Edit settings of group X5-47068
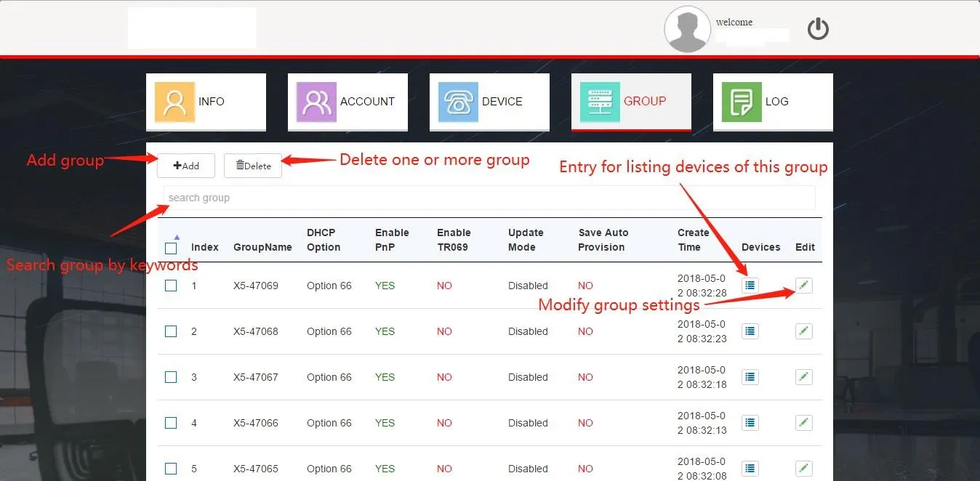 click(803, 331)
